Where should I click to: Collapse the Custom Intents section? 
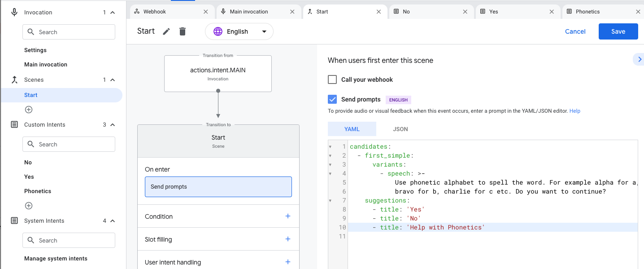click(x=113, y=125)
